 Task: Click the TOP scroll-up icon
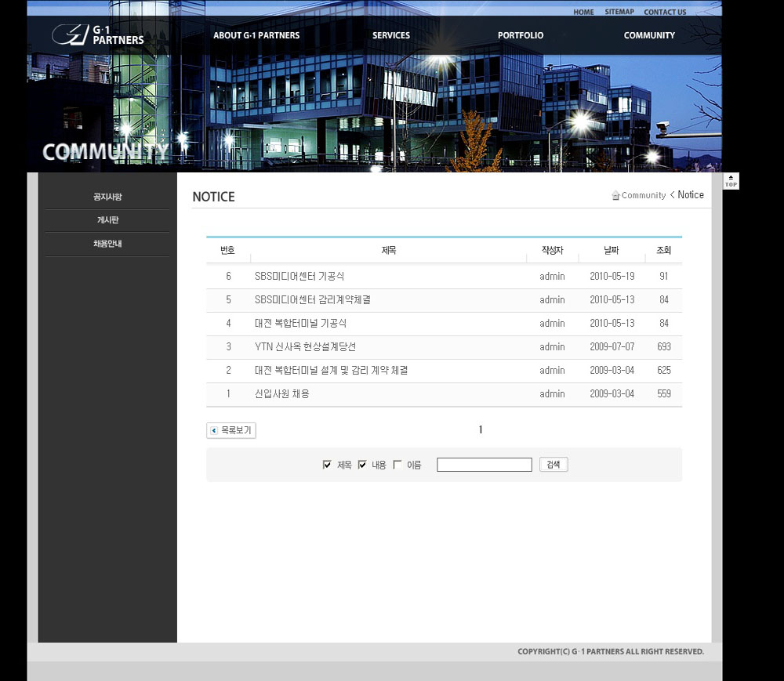[731, 181]
